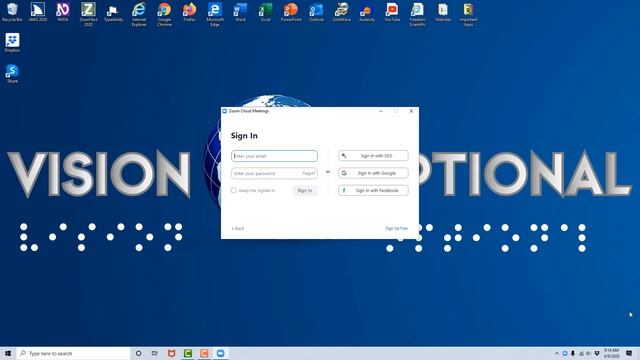Click the Zoom icon in the taskbar
Screen dimensions: 640x360
point(220,353)
